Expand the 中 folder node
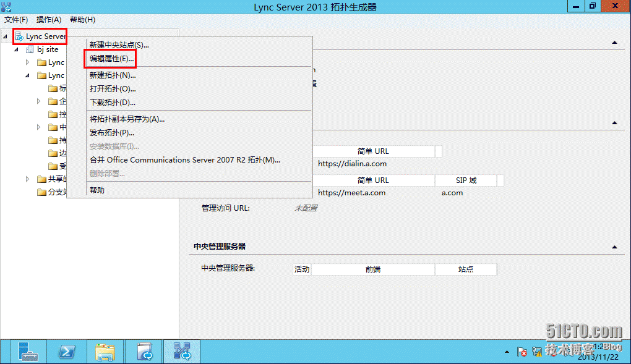This screenshot has height=364, width=631. pos(38,127)
